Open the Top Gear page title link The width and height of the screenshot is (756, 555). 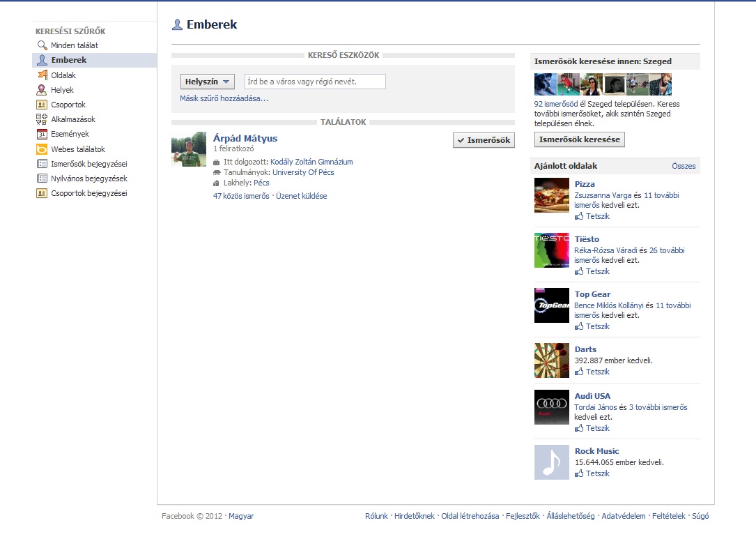tap(592, 294)
